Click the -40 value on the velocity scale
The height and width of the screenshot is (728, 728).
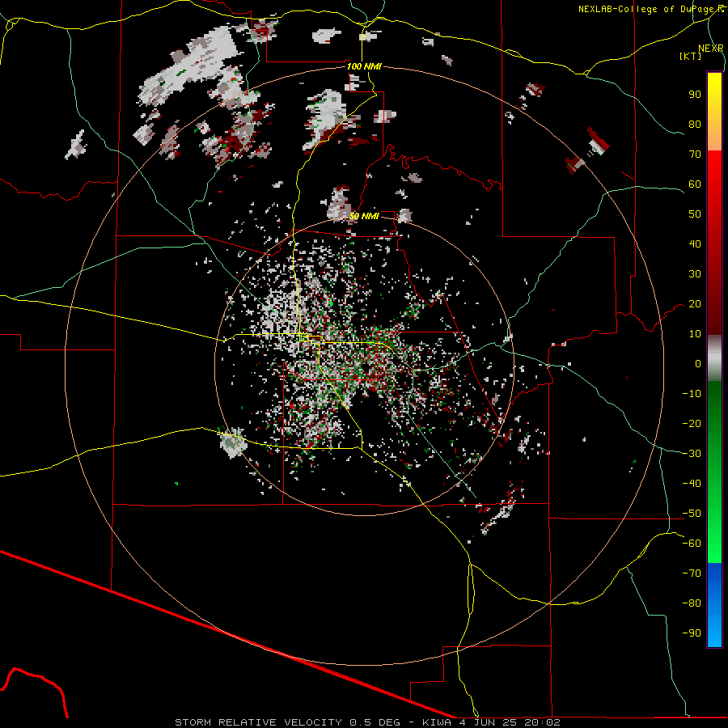click(x=692, y=484)
